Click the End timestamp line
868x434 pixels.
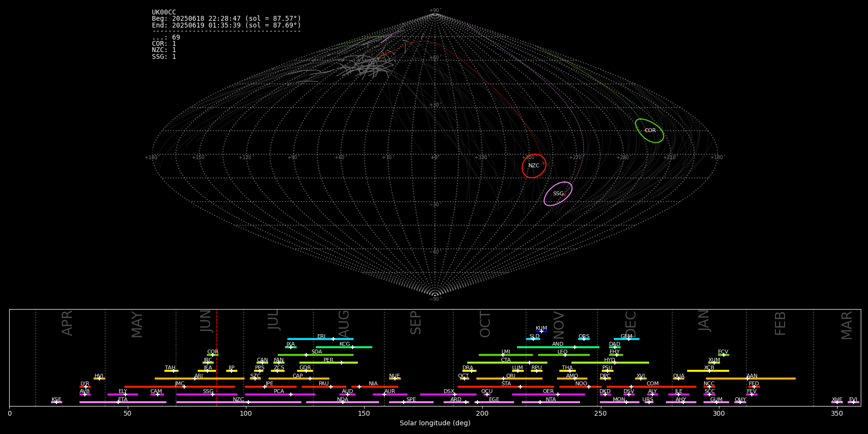point(226,26)
